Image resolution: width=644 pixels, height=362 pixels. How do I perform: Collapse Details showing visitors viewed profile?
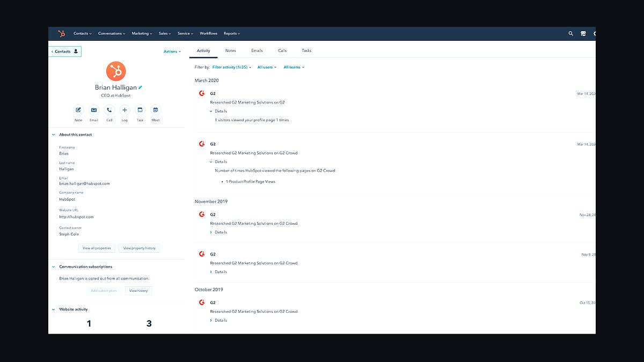coord(218,111)
